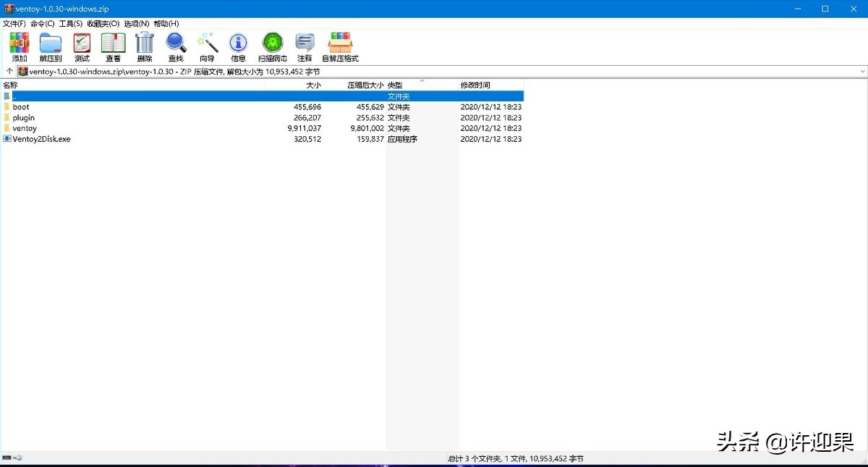This screenshot has width=868, height=467.
Task: Select Ventoy2Disk.exe in the file list
Action: click(x=41, y=139)
